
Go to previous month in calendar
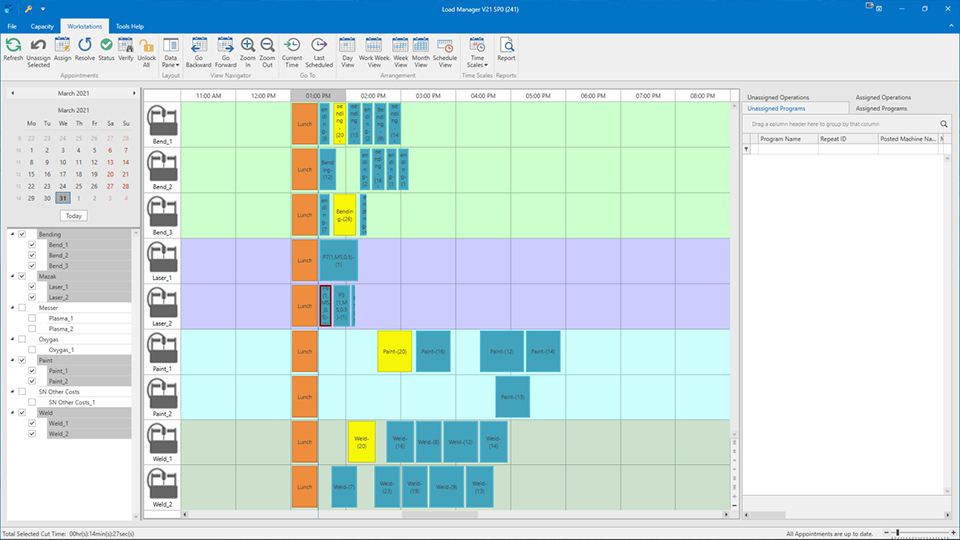coord(12,93)
